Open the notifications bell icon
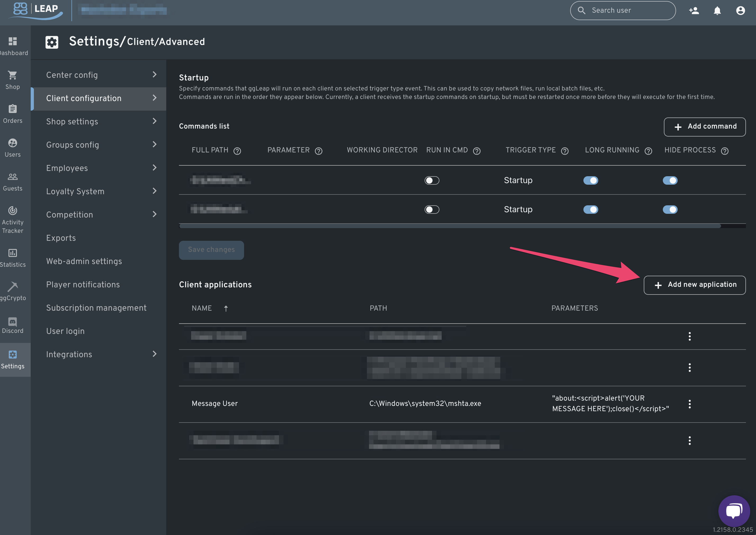Viewport: 756px width, 535px height. [x=717, y=11]
